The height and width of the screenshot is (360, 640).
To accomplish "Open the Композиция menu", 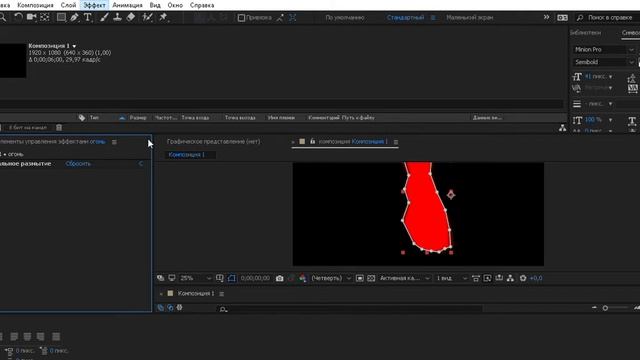I will (x=36, y=5).
